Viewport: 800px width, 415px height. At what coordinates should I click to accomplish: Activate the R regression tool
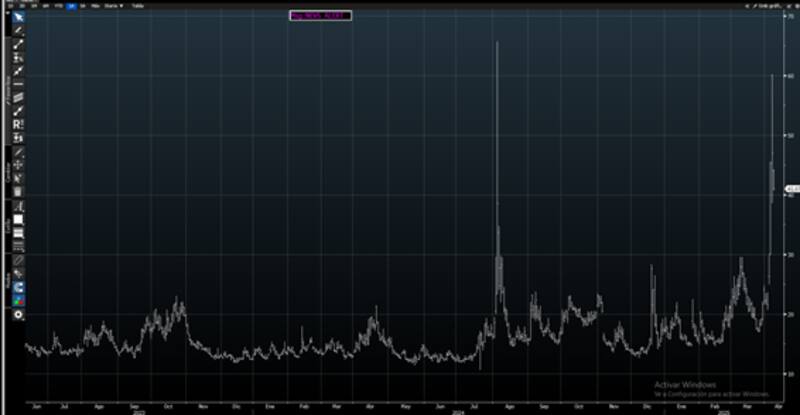coord(18,124)
